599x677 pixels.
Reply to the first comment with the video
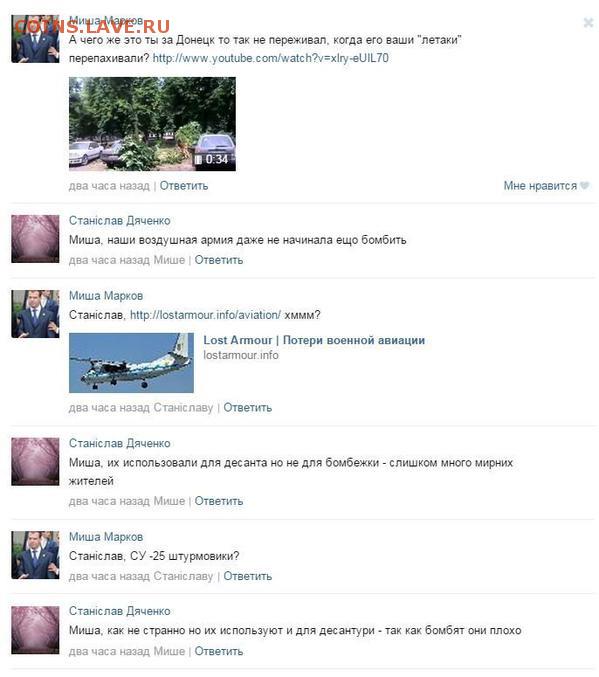pyautogui.click(x=184, y=186)
